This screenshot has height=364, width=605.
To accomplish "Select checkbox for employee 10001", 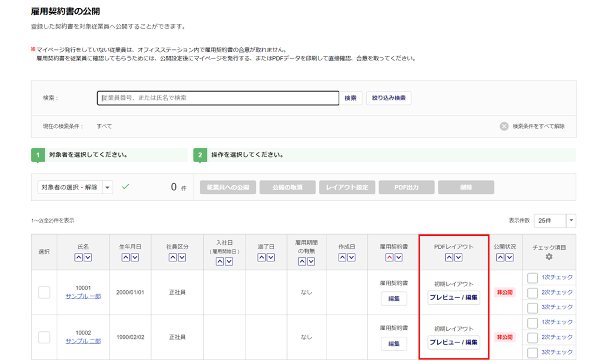I will 44,292.
